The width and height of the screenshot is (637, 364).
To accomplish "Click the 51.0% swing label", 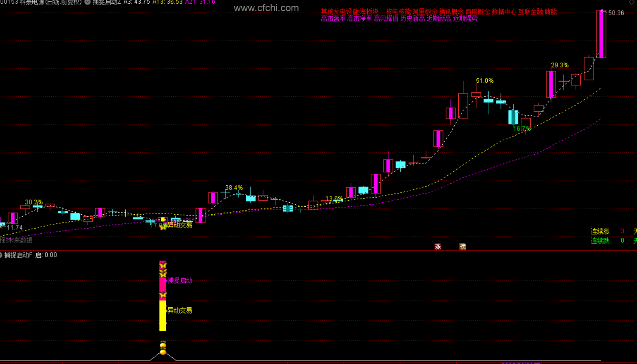I will pos(485,81).
